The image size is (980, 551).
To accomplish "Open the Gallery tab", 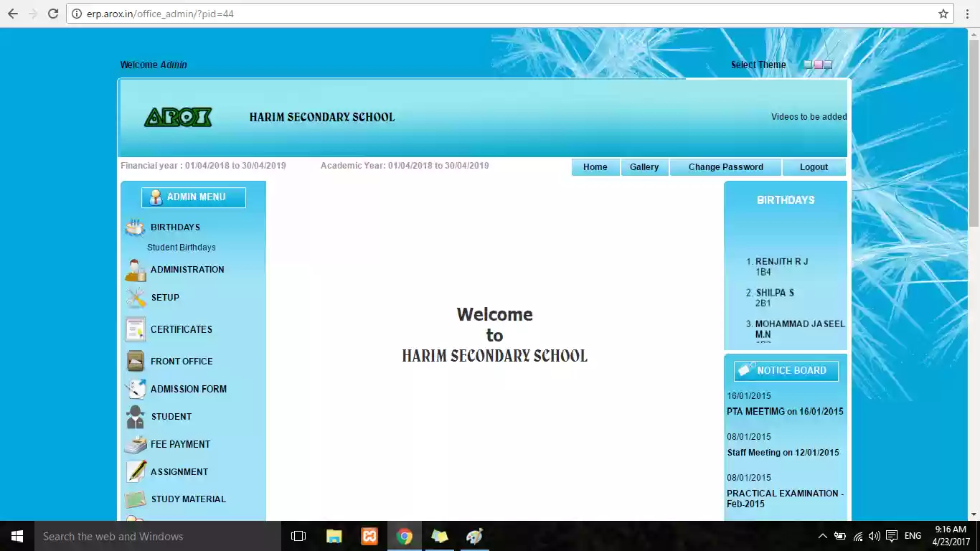I will pyautogui.click(x=644, y=167).
